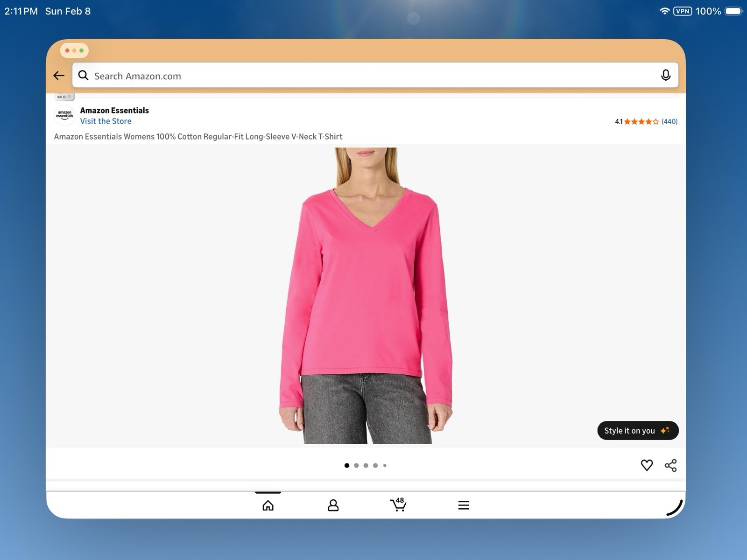Open the hamburger menu icon
The width and height of the screenshot is (747, 560).
464,504
